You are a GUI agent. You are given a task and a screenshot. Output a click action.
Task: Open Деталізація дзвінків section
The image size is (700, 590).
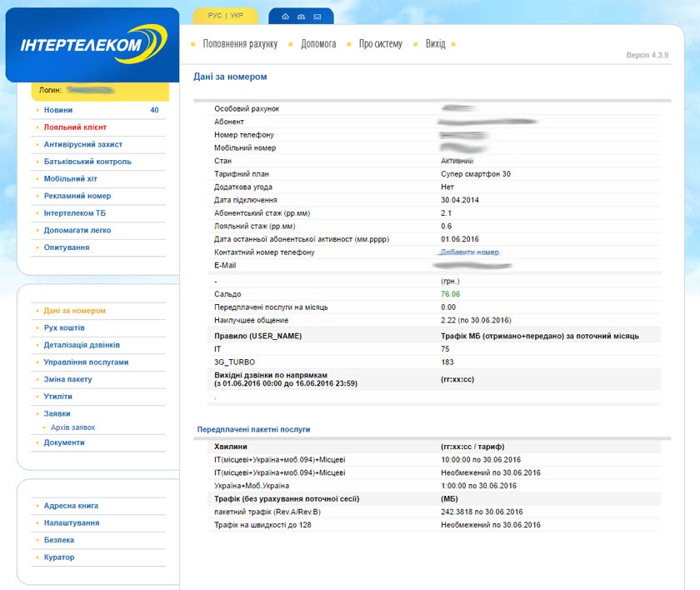pyautogui.click(x=82, y=345)
